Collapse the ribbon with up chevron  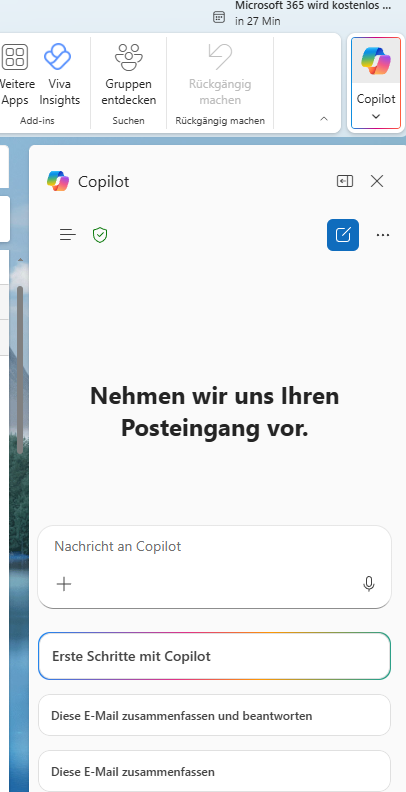(324, 119)
